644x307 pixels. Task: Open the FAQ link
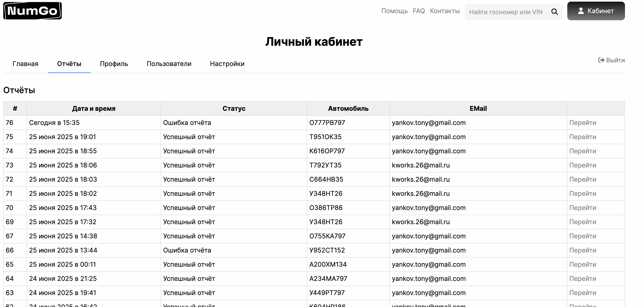(x=419, y=11)
